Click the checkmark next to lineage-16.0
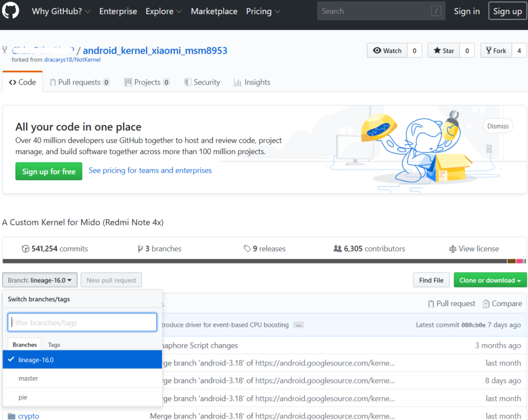The image size is (528, 420). [11, 359]
